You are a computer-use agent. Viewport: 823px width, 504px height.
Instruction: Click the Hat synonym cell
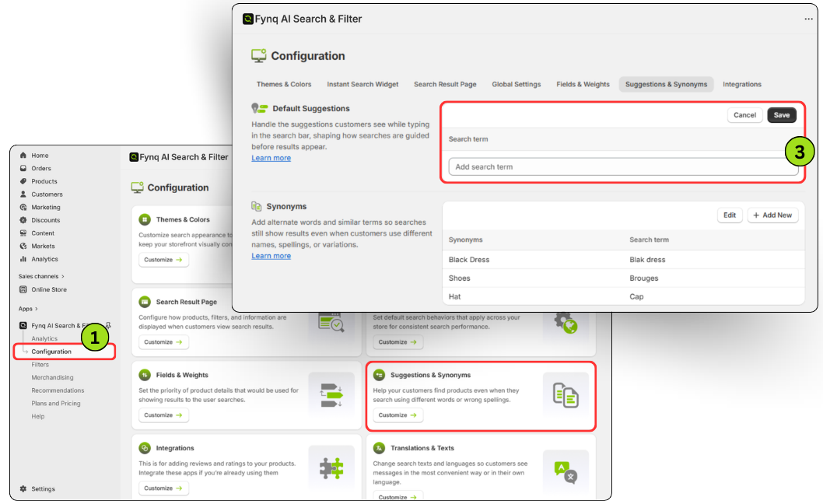[454, 296]
